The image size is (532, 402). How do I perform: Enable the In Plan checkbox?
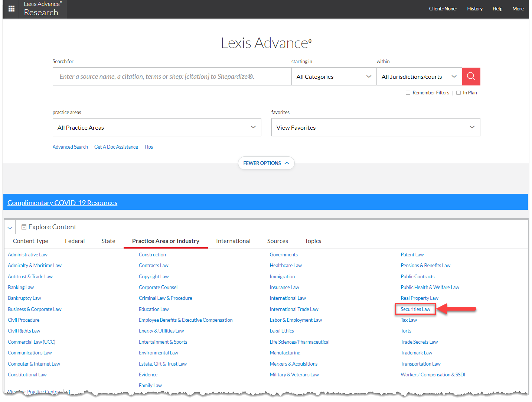[458, 93]
